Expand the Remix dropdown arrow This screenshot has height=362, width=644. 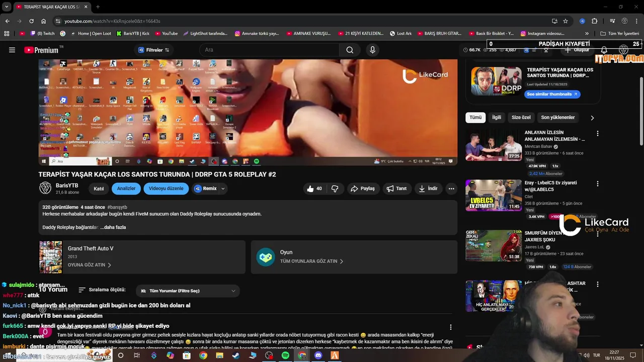click(223, 189)
